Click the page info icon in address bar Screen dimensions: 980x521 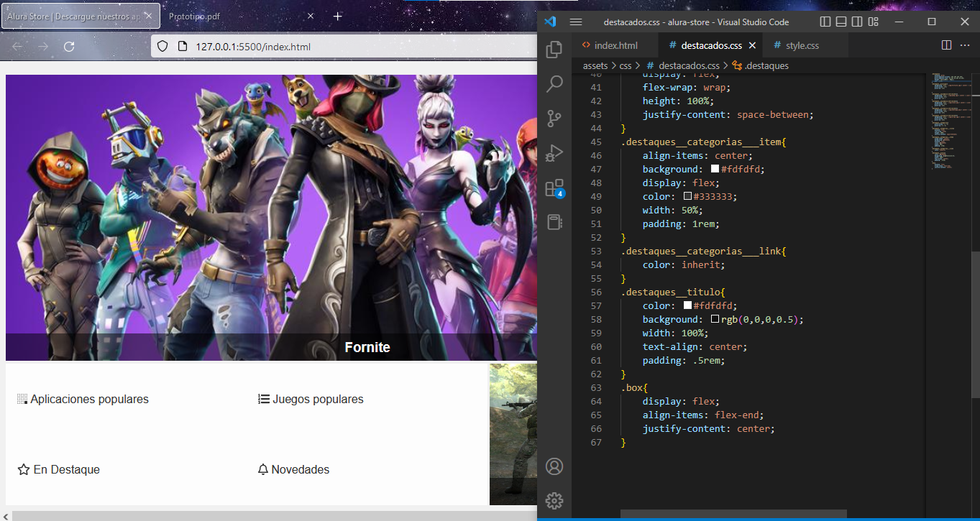point(182,47)
